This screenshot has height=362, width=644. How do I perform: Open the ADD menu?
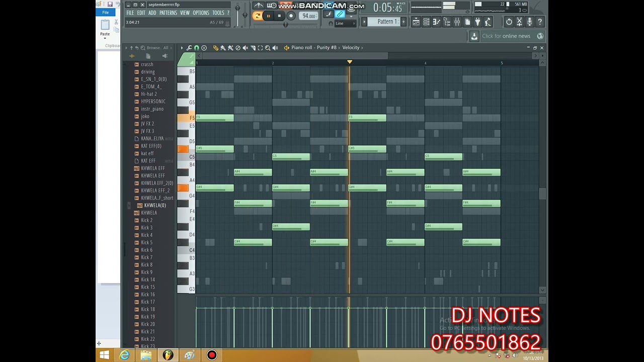click(x=152, y=13)
